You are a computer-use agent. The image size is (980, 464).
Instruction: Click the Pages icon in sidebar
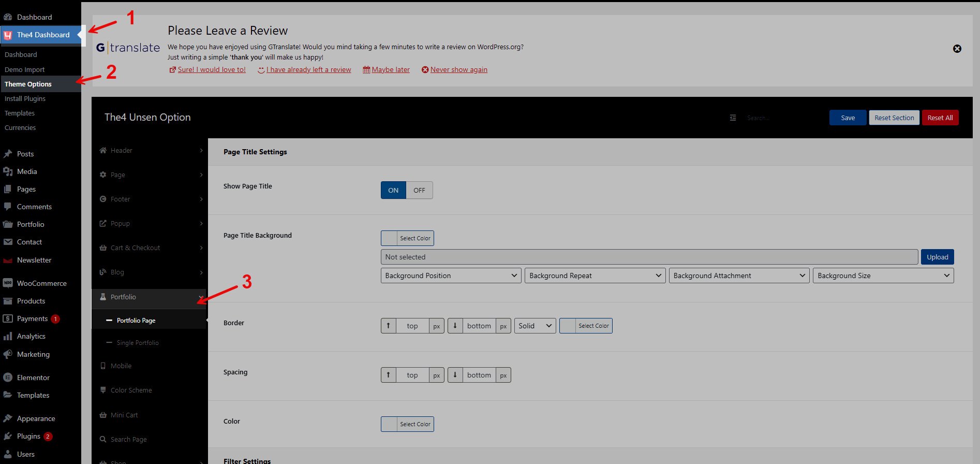click(x=8, y=189)
